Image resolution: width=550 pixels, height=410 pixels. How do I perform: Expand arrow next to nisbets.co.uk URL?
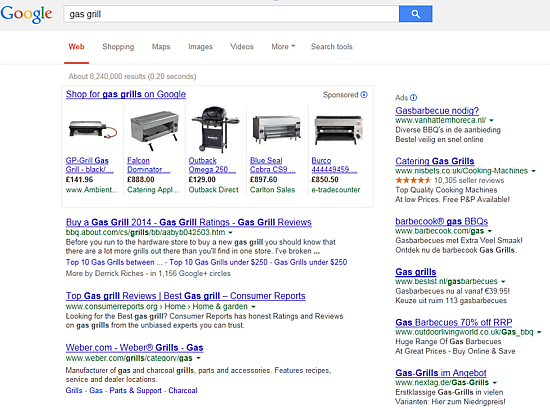coord(534,171)
